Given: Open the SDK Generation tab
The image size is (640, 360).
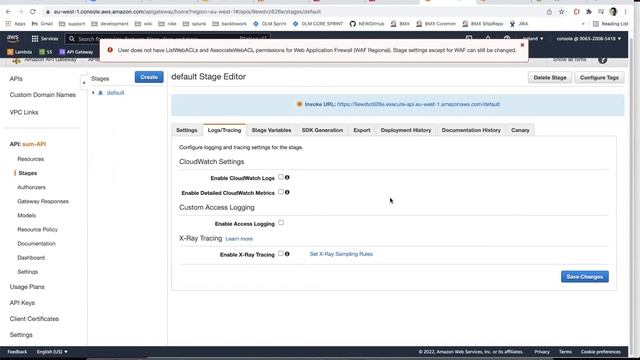Looking at the screenshot, I should 322,130.
